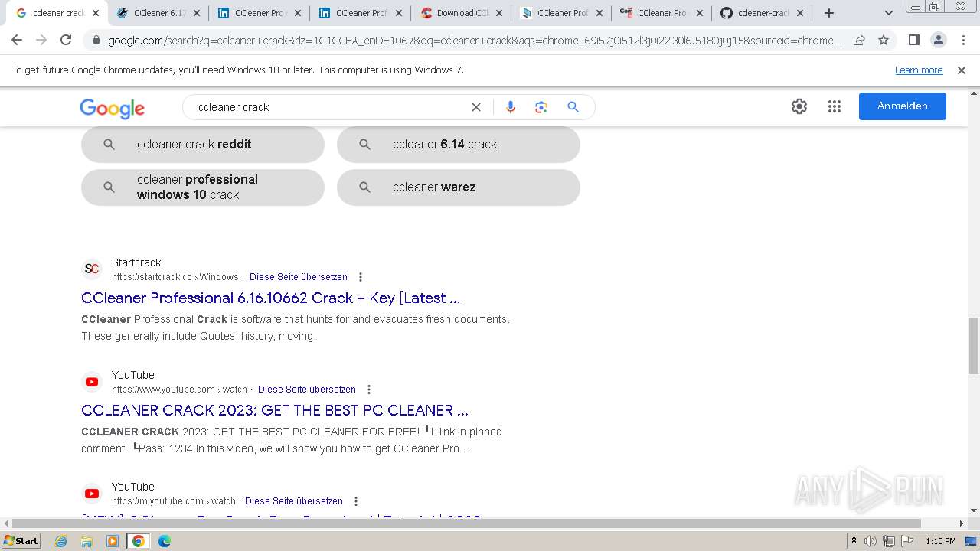Open a new browser tab
This screenshot has height=551, width=980.
point(828,13)
